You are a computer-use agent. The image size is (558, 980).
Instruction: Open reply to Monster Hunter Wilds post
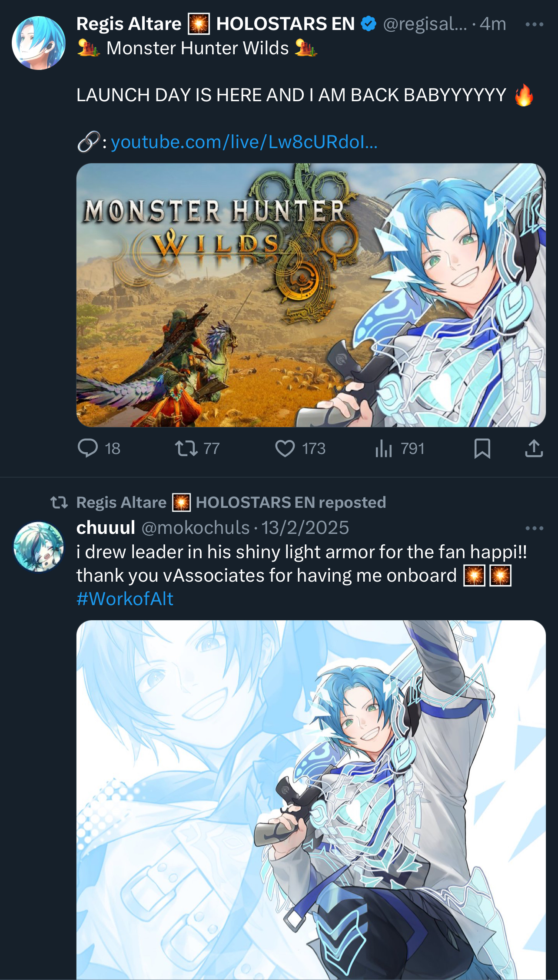(x=99, y=448)
